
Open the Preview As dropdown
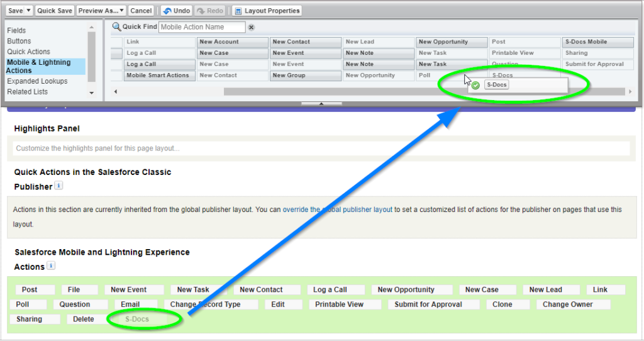(x=101, y=11)
